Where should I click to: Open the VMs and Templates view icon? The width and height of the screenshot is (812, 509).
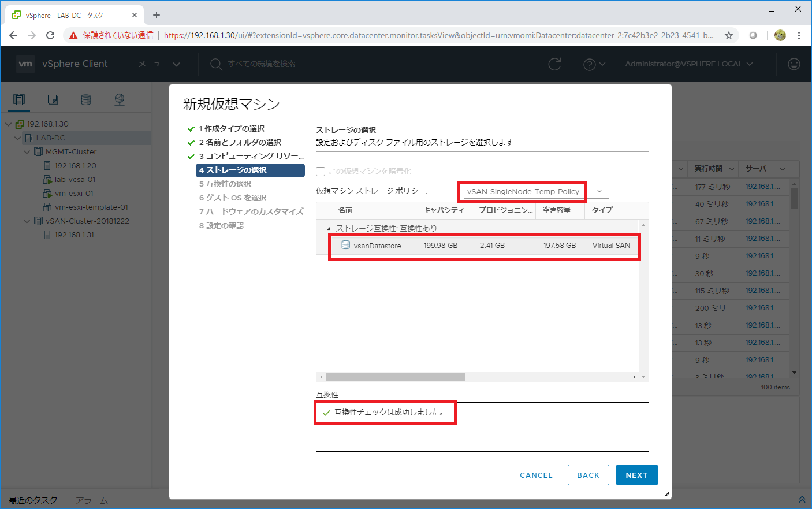pyautogui.click(x=53, y=99)
